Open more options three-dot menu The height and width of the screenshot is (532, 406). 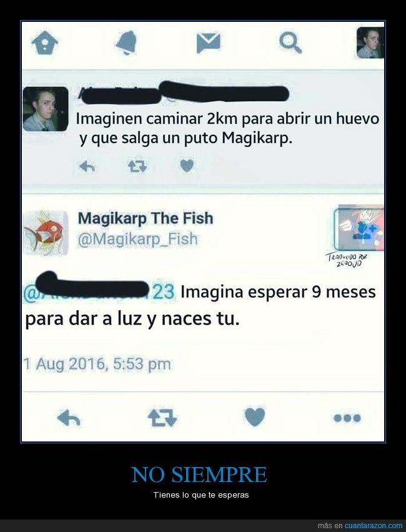pos(347,418)
